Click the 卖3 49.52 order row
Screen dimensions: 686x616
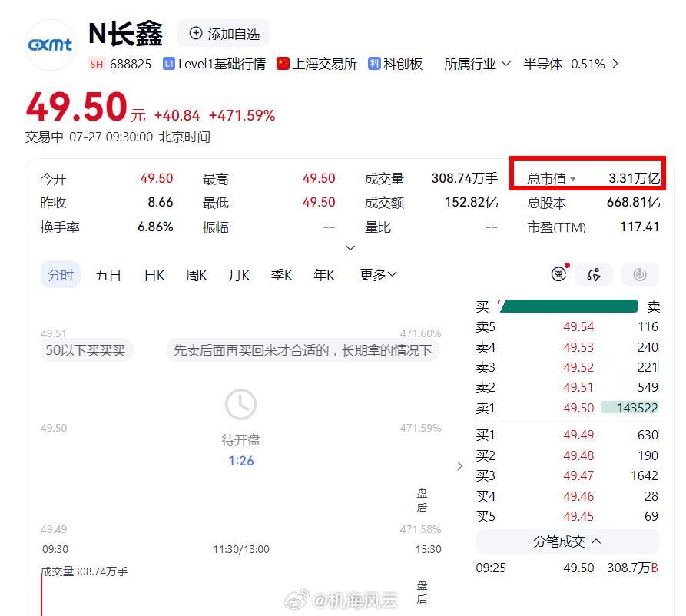tap(567, 367)
